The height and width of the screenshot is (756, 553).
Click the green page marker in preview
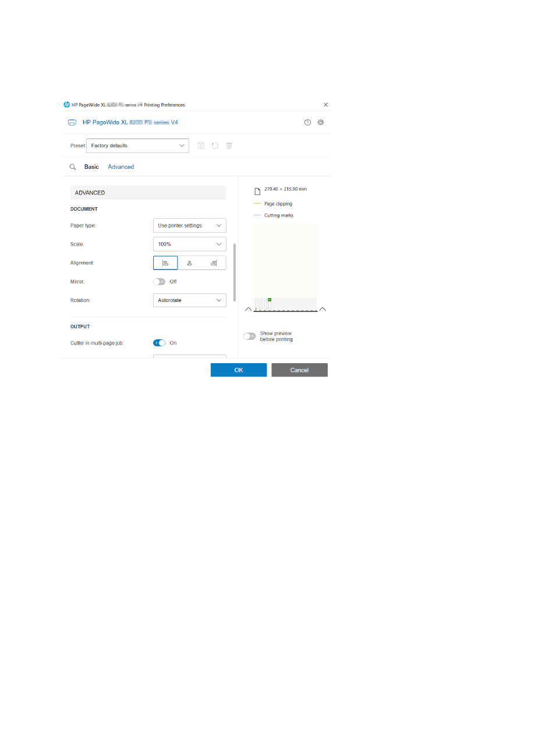click(270, 300)
